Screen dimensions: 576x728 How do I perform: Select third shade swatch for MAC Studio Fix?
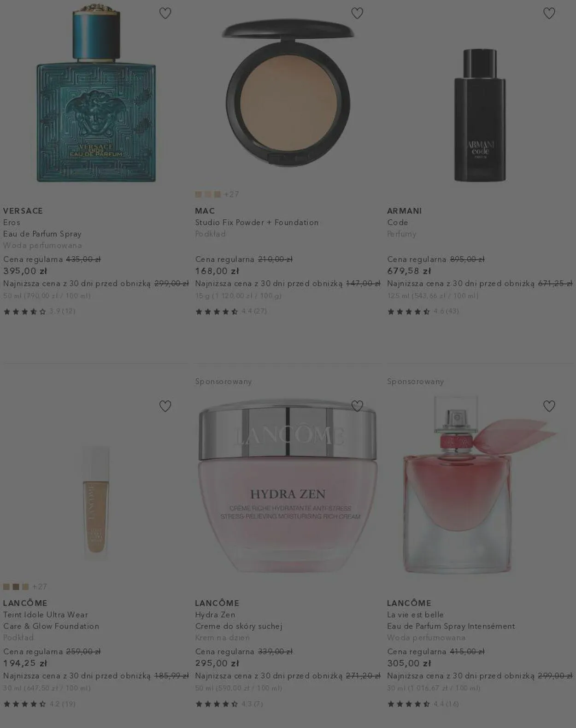pos(217,194)
